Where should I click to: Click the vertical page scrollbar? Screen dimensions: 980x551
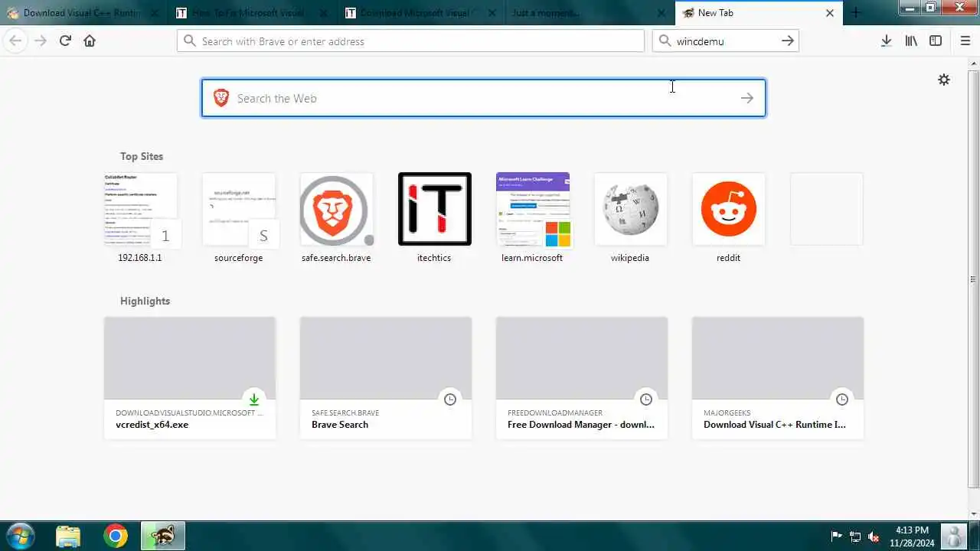coord(973,279)
